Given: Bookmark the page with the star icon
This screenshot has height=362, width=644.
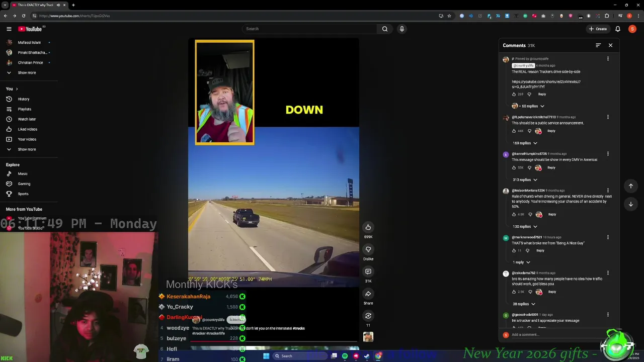Looking at the screenshot, I should tap(449, 16).
